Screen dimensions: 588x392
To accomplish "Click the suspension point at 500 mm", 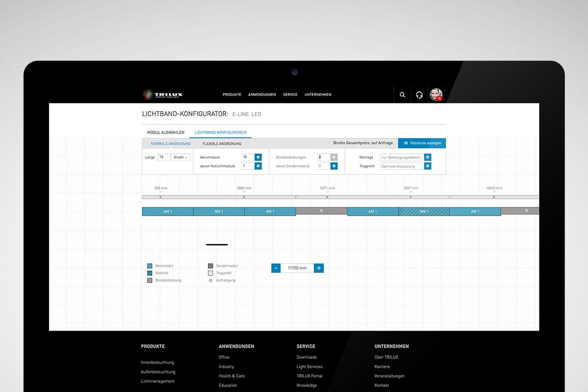I will tap(160, 197).
